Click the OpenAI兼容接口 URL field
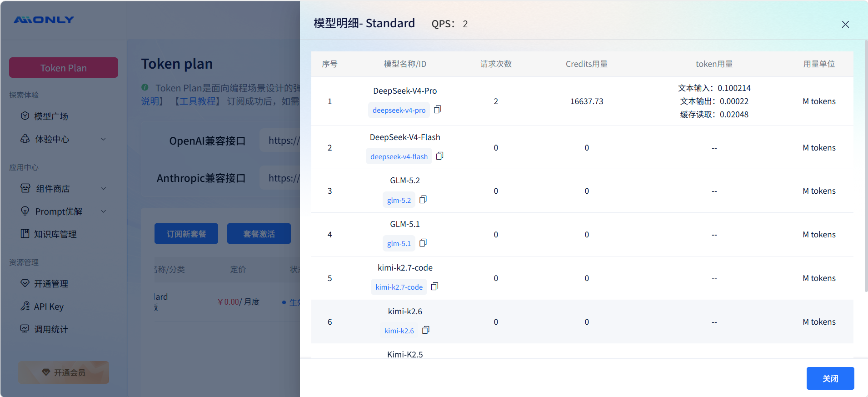Viewport: 868px width, 397px height. point(280,141)
